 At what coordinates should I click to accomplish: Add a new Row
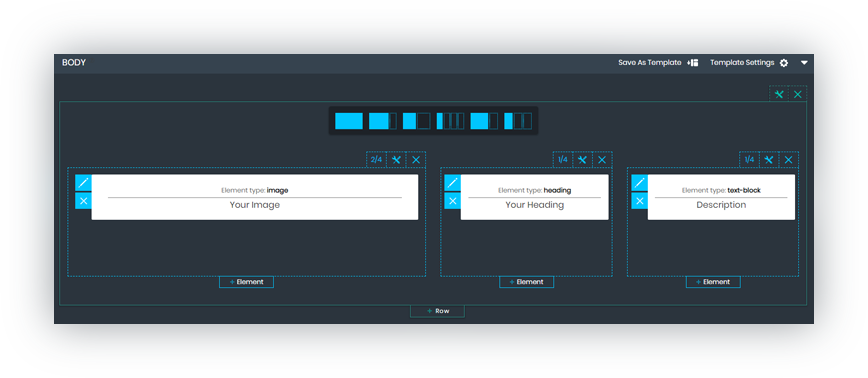coord(437,311)
